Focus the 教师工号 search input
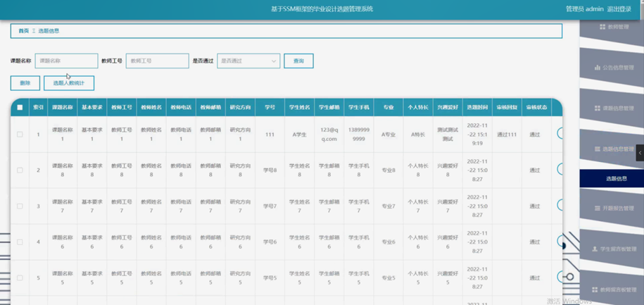644x305 pixels. (157, 61)
